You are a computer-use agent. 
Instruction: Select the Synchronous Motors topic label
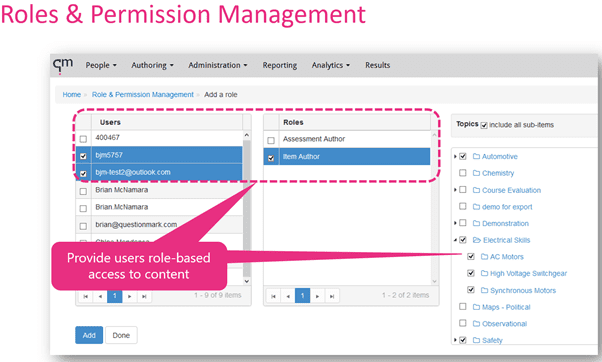(523, 291)
